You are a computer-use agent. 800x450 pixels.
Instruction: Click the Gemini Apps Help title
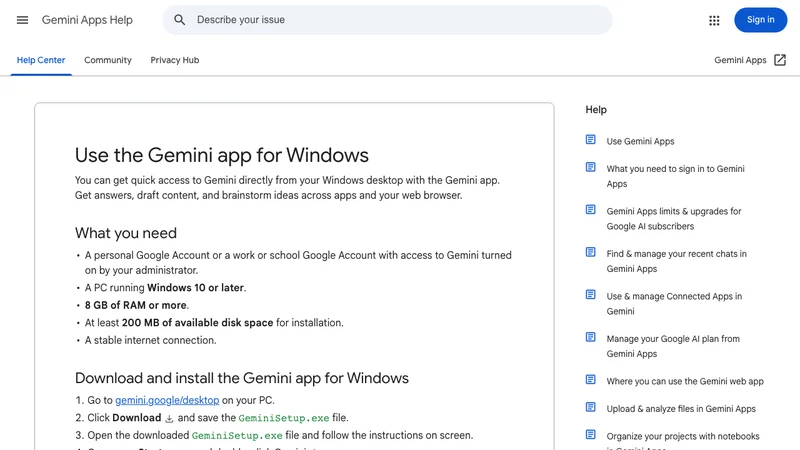[x=87, y=20]
